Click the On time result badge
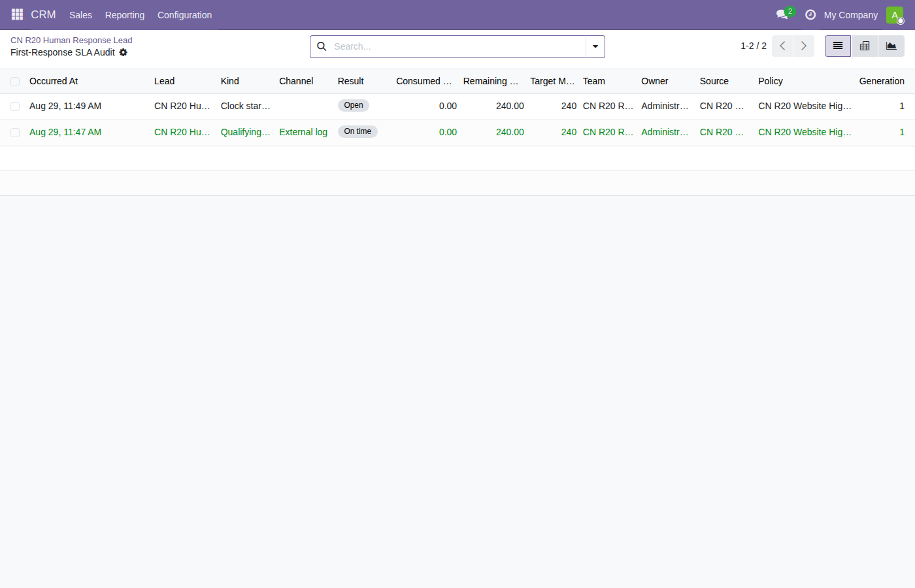 click(x=358, y=131)
